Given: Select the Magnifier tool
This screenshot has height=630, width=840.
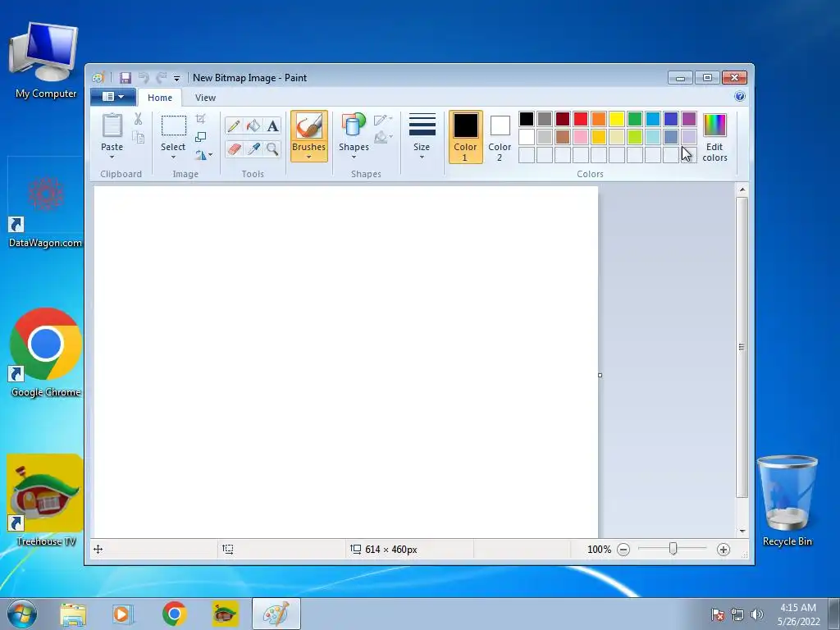Looking at the screenshot, I should (272, 148).
